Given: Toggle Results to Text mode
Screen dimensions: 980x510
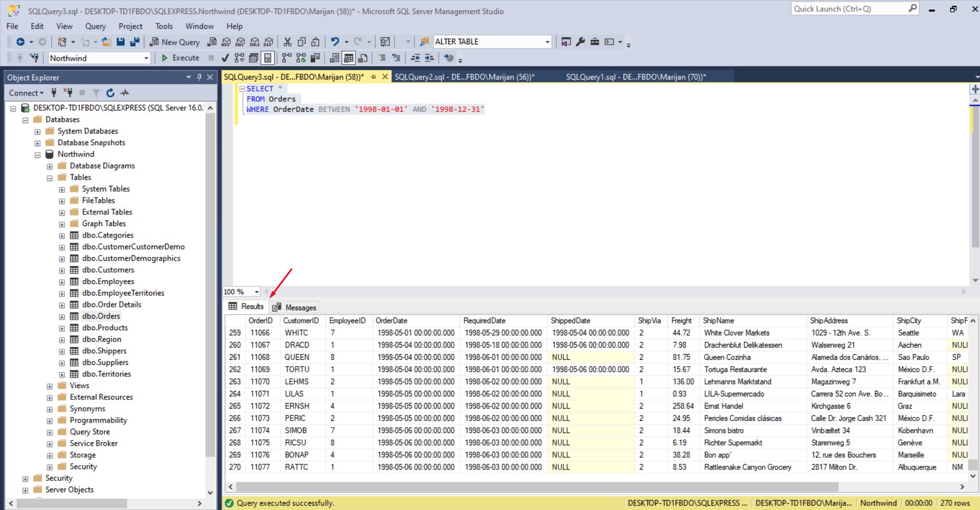Looking at the screenshot, I should coord(334,58).
